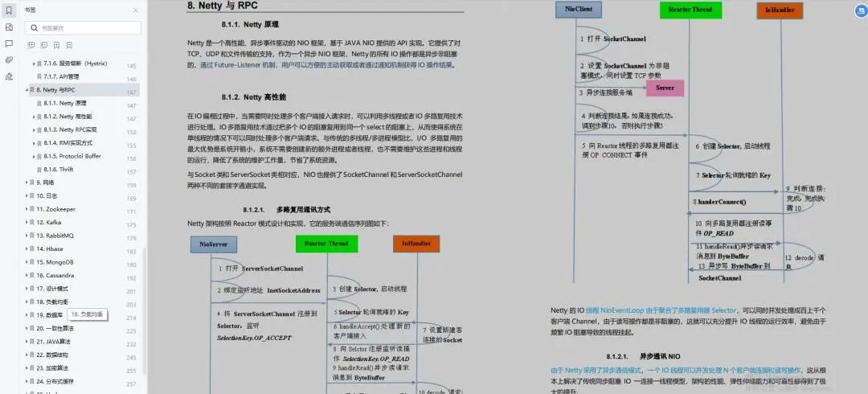868x394 pixels.
Task: Collapse all bookmarks with the minus icon
Action: coord(43,45)
